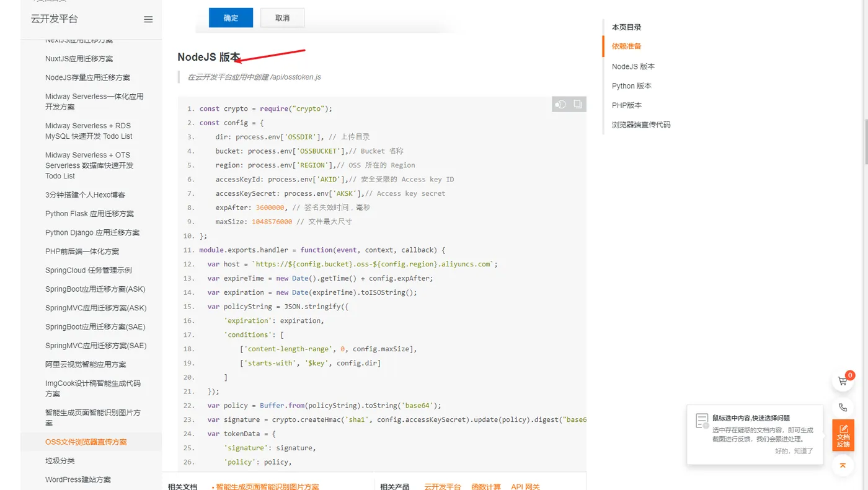Toggle the sidebar hamburger menu icon
The image size is (868, 490).
tap(148, 19)
